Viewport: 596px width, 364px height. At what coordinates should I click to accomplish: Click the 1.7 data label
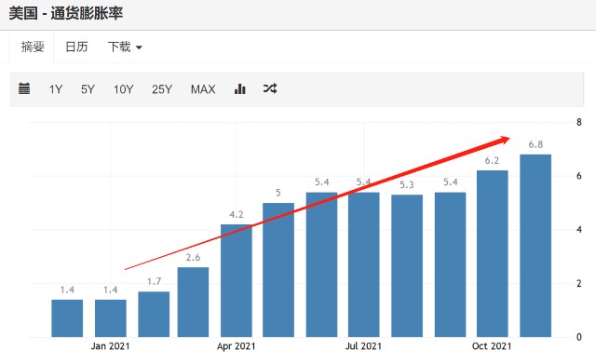pos(154,281)
